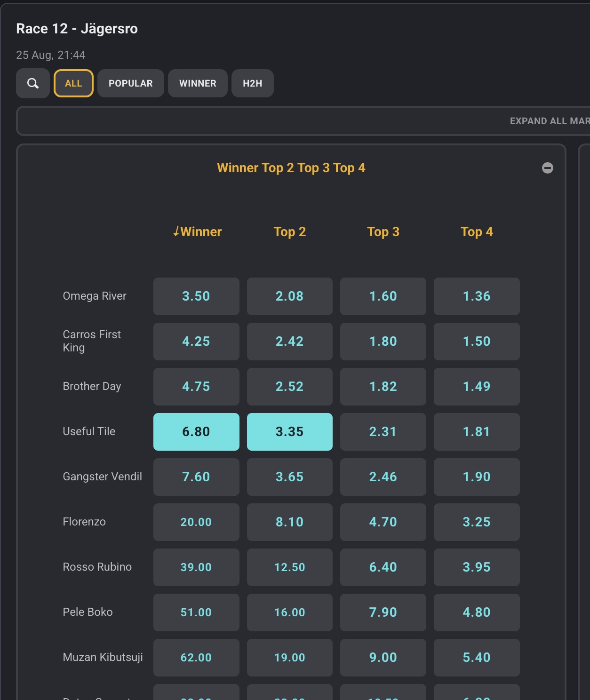Viewport: 590px width, 700px height.
Task: Pick Brother Day Top 3 odds 1.82
Action: click(383, 387)
